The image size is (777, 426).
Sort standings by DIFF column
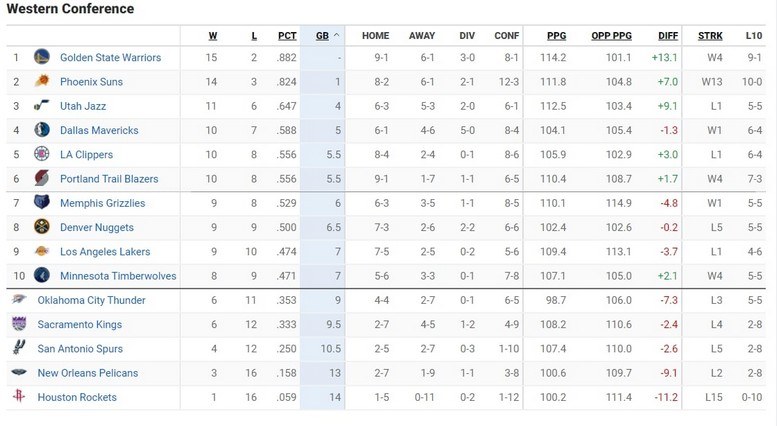tap(668, 36)
